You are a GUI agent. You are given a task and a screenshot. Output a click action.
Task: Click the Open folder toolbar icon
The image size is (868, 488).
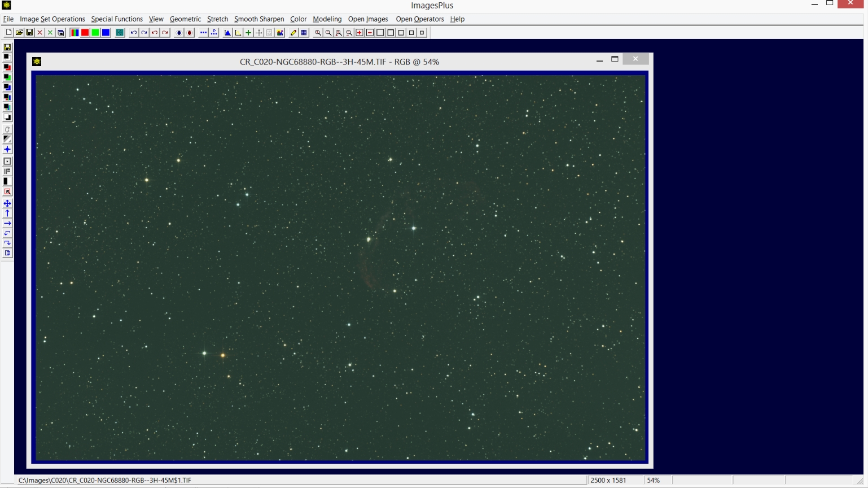coord(19,33)
